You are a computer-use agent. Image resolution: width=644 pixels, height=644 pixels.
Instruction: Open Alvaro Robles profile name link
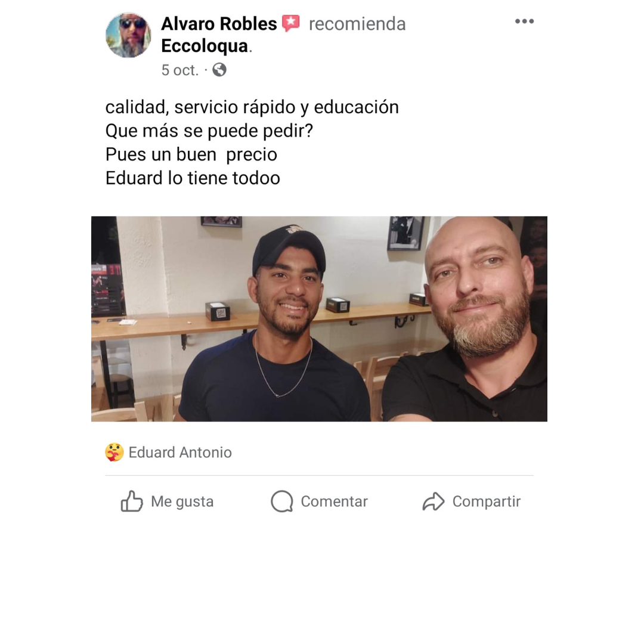tap(219, 24)
